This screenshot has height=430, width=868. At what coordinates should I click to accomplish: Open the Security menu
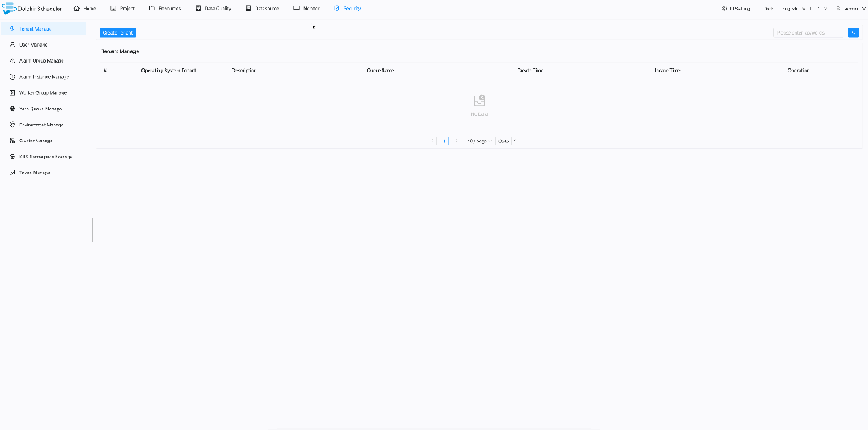pos(348,9)
